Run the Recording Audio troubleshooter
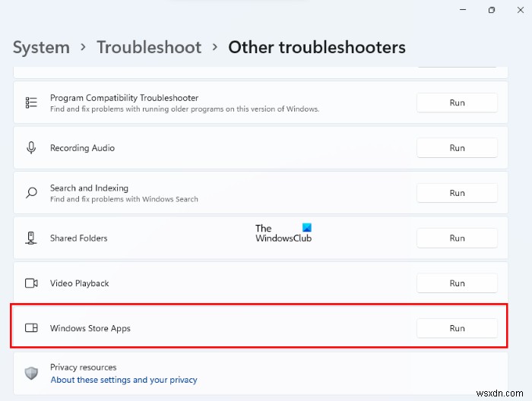 [457, 148]
